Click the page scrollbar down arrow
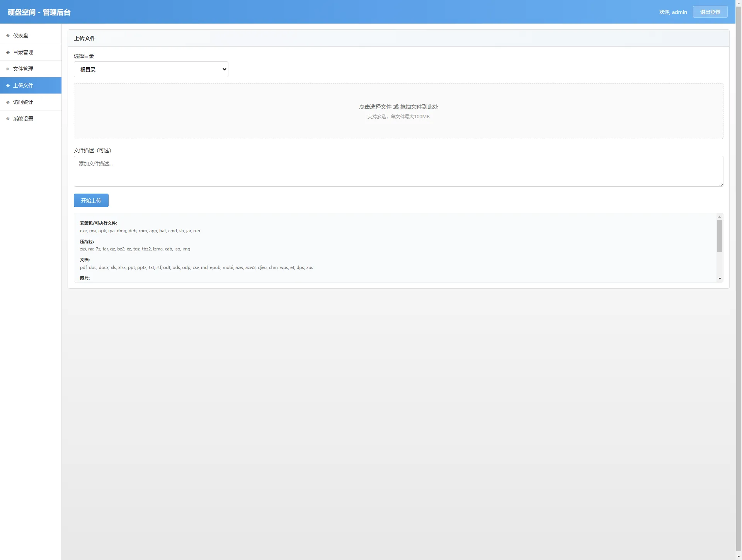 739,557
